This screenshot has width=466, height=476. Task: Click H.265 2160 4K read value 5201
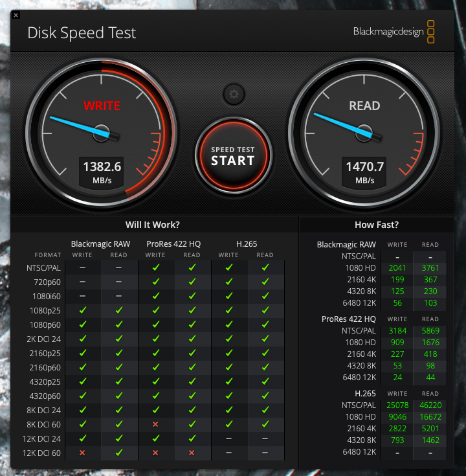430,428
